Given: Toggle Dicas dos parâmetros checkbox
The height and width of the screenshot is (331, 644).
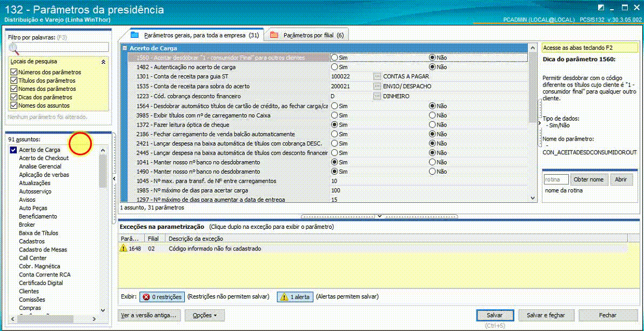Looking at the screenshot, I should point(13,97).
